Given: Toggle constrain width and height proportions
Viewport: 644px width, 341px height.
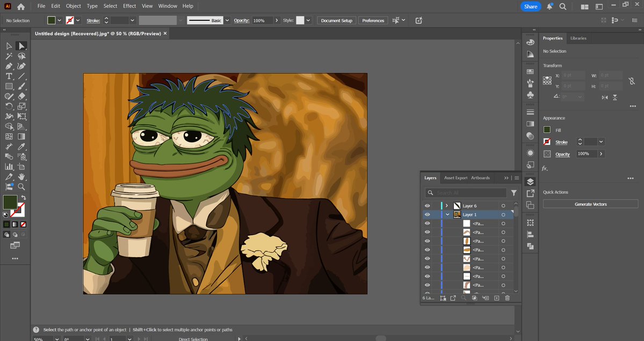Looking at the screenshot, I should tap(632, 81).
